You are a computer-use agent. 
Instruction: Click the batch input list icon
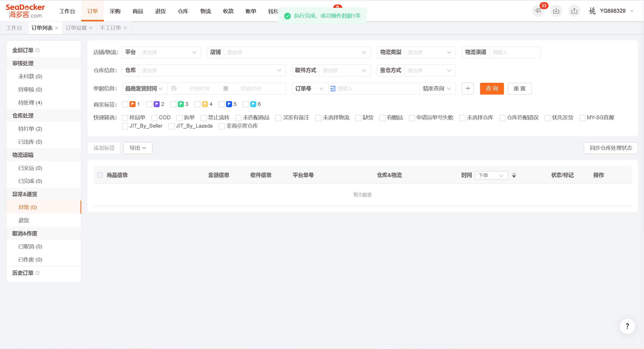333,89
